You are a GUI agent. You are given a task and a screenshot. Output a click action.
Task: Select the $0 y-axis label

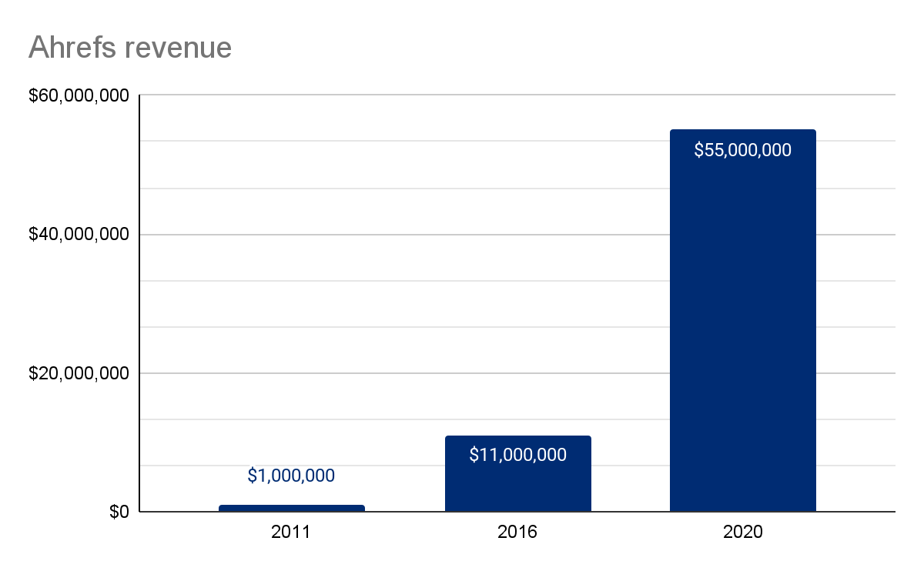coord(119,512)
